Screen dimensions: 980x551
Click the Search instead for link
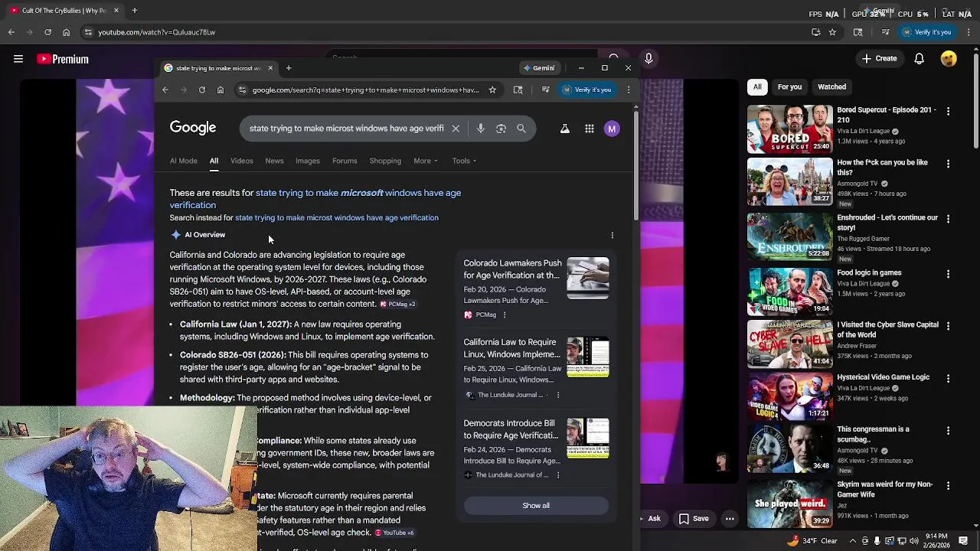point(337,218)
